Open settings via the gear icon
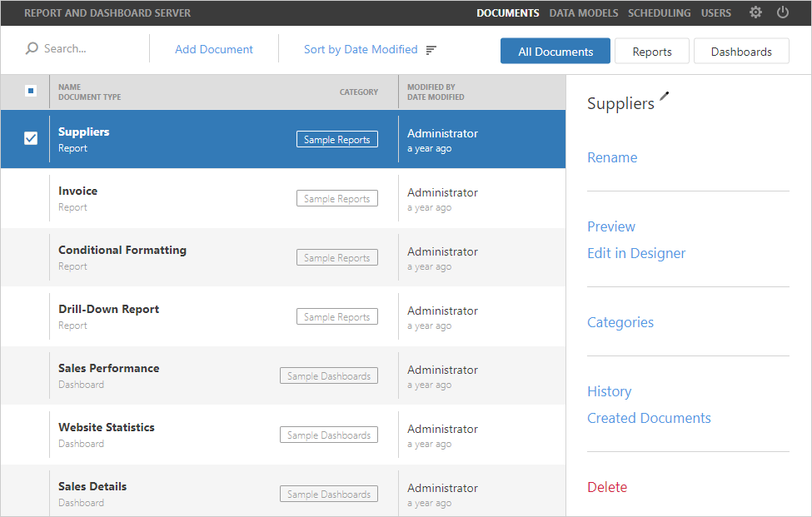 755,12
